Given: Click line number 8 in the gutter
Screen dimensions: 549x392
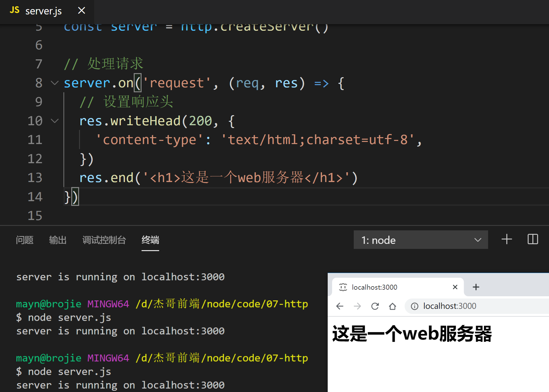Looking at the screenshot, I should click(x=39, y=83).
